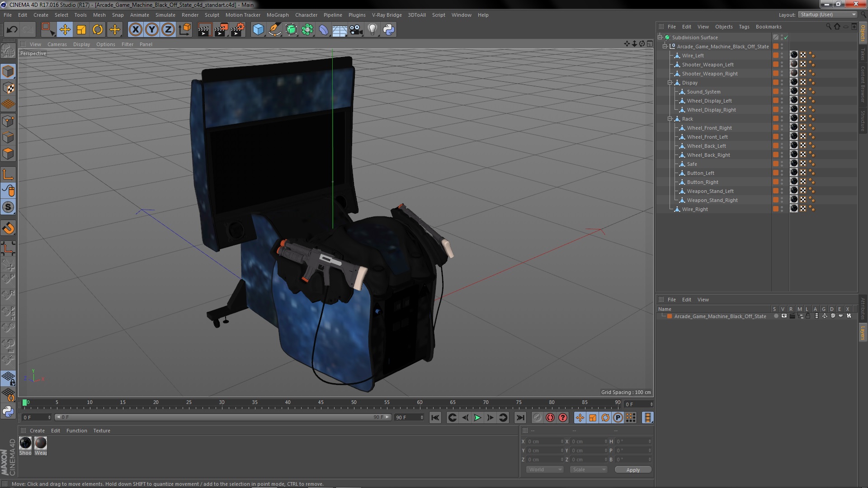Image resolution: width=868 pixels, height=488 pixels.
Task: Select the Move tool in top toolbar
Action: click(x=65, y=30)
